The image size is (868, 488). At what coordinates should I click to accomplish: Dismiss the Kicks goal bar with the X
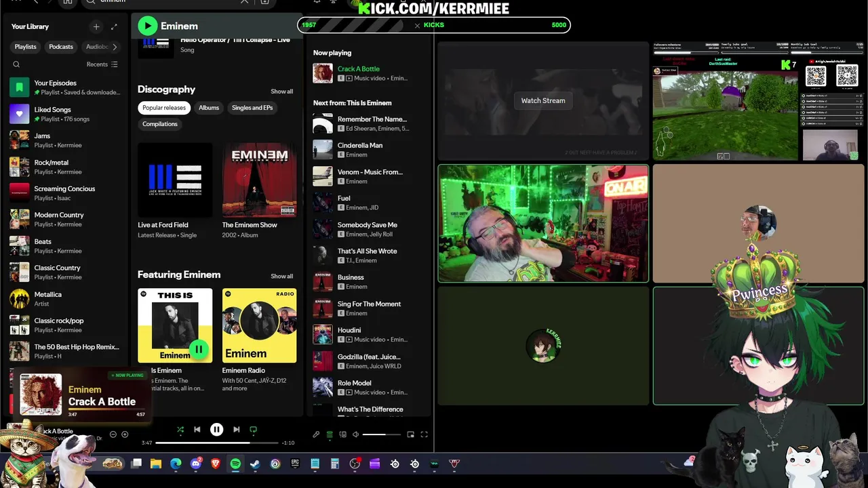coord(417,25)
